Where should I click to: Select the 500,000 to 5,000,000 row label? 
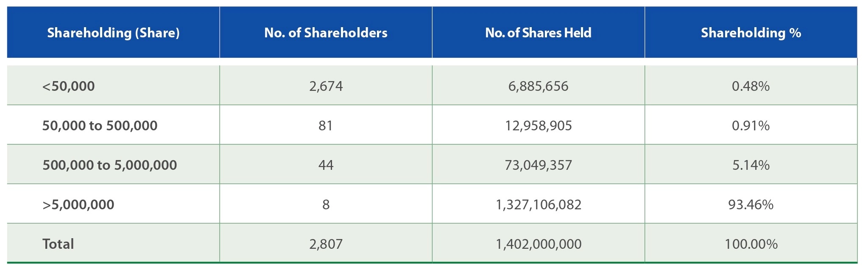tap(109, 165)
